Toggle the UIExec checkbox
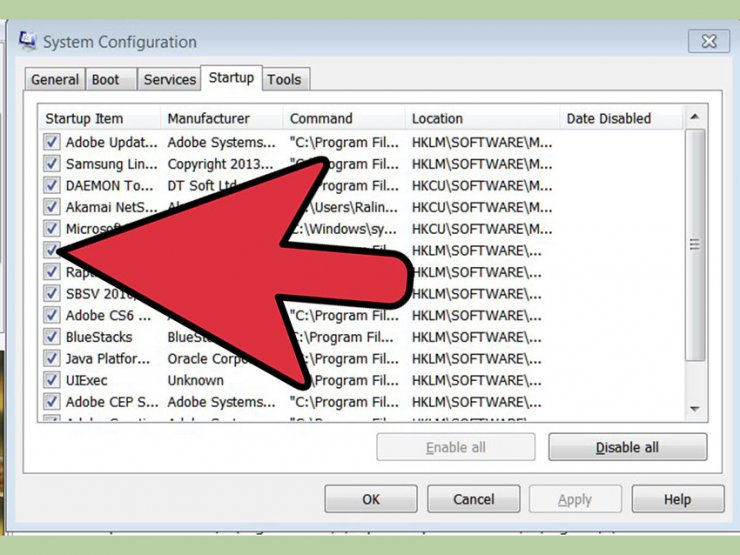740x555 pixels. (x=51, y=380)
